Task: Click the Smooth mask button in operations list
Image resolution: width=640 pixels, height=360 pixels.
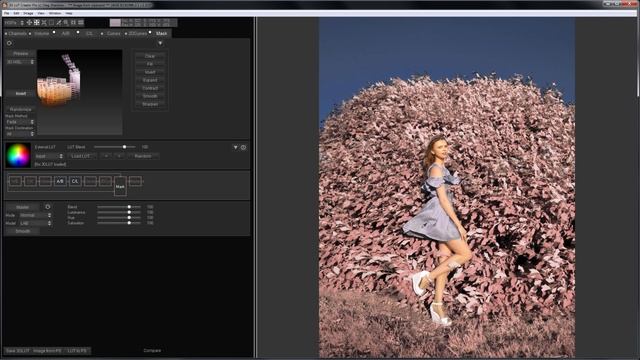Action: (x=150, y=96)
